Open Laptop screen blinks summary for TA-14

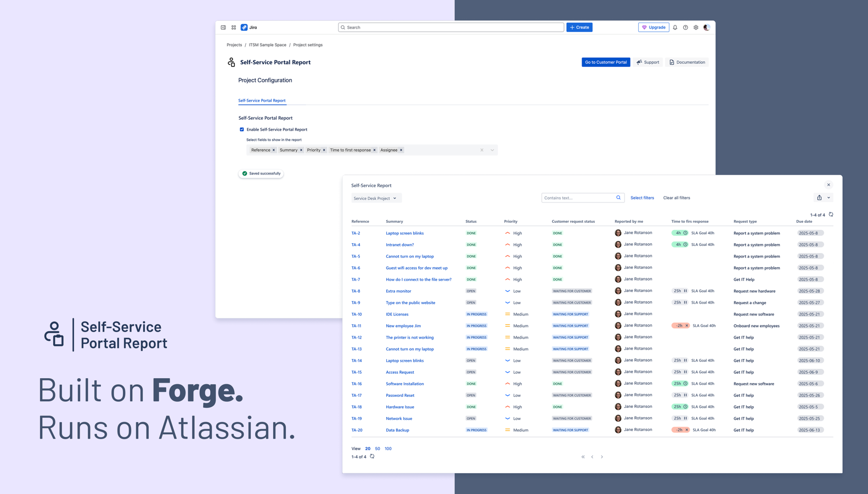(405, 361)
